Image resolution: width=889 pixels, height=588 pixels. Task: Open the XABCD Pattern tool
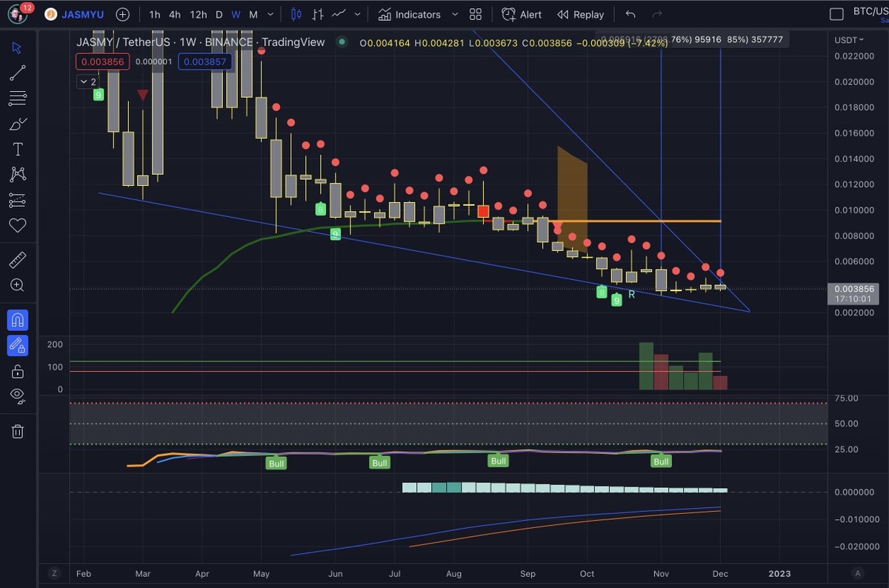[18, 175]
